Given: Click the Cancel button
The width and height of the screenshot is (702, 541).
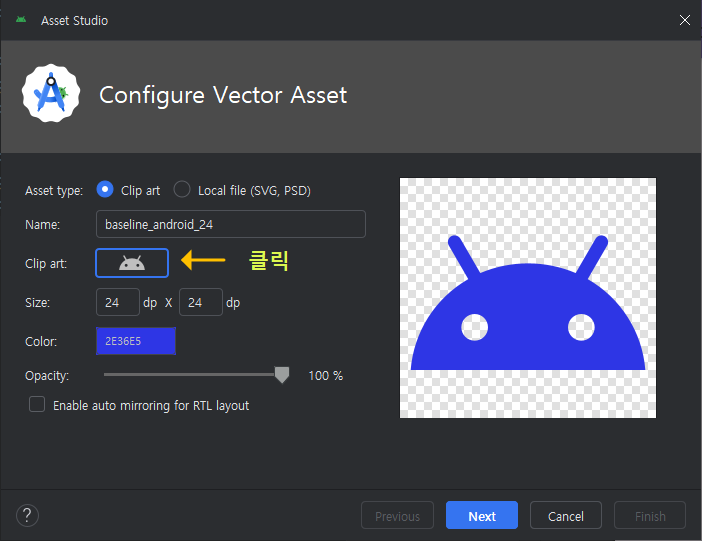Looking at the screenshot, I should (566, 515).
